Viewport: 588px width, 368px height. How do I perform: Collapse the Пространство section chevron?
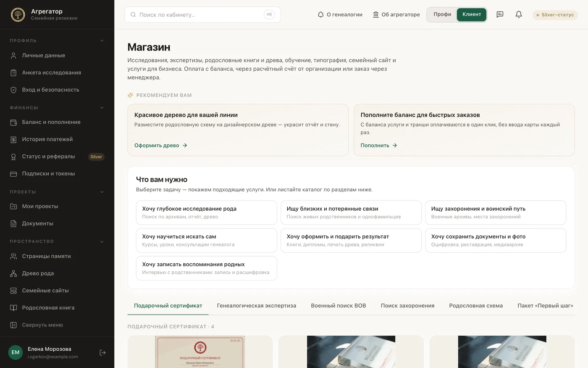pyautogui.click(x=102, y=242)
